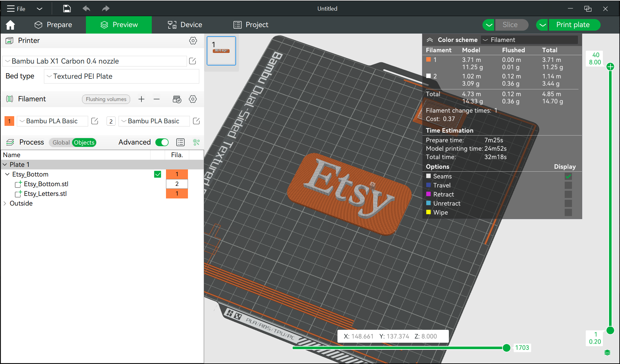The image size is (620, 364).
Task: Open the filament settings gear icon
Action: (193, 99)
